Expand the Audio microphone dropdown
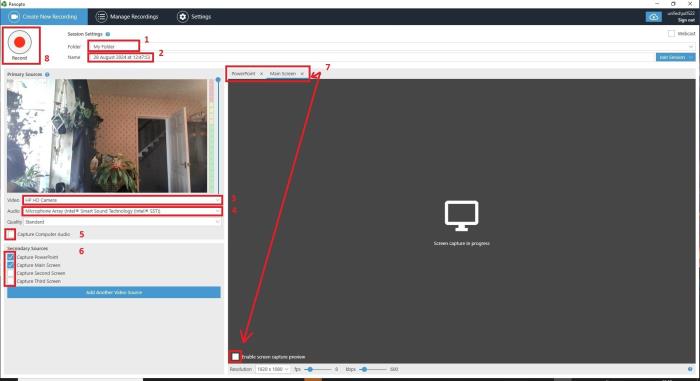This screenshot has width=700, height=381. click(x=122, y=211)
